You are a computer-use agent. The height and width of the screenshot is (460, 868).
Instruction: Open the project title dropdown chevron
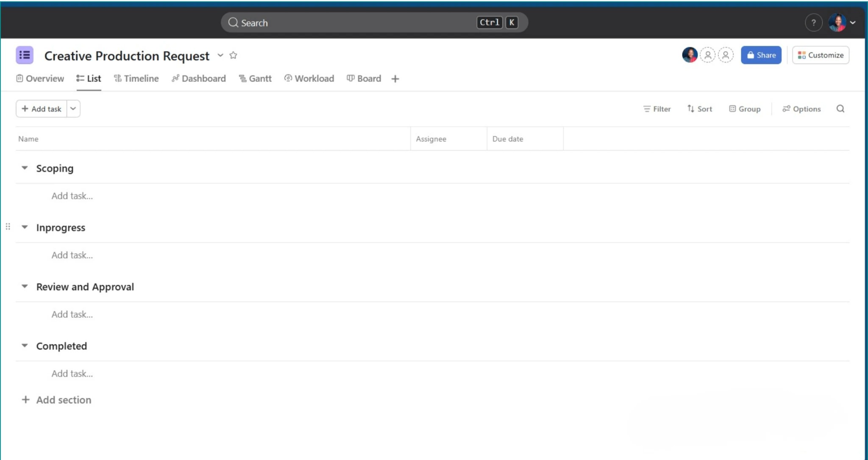(x=220, y=55)
